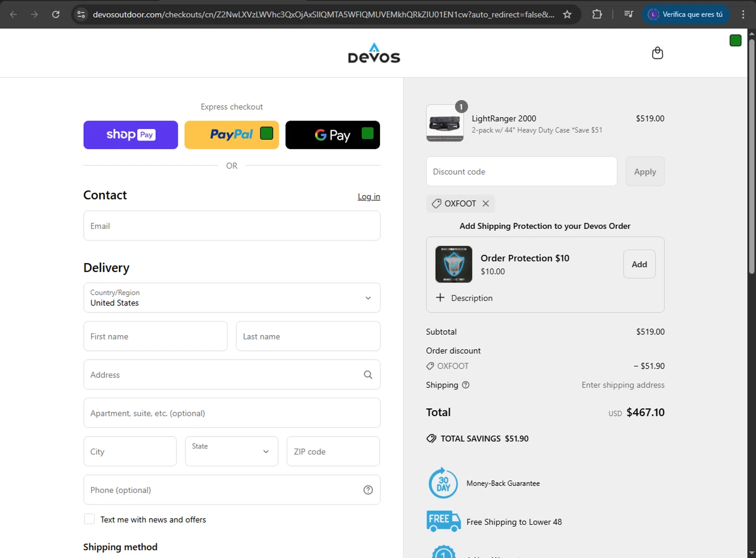
Task: Open the Country/Region dropdown
Action: click(x=232, y=298)
